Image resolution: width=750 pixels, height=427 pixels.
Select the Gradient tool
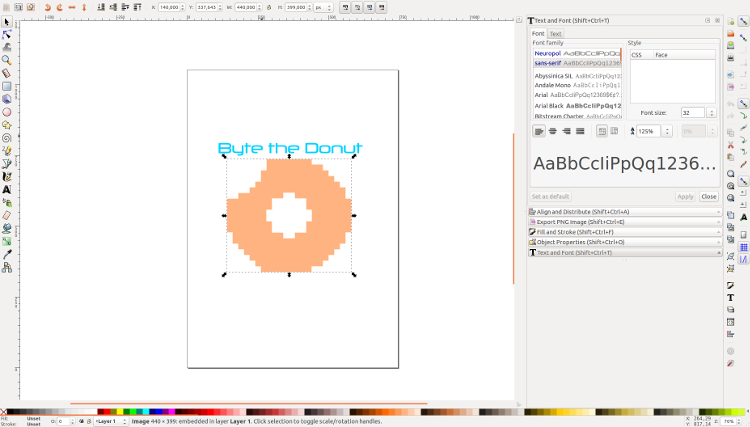pyautogui.click(x=7, y=241)
